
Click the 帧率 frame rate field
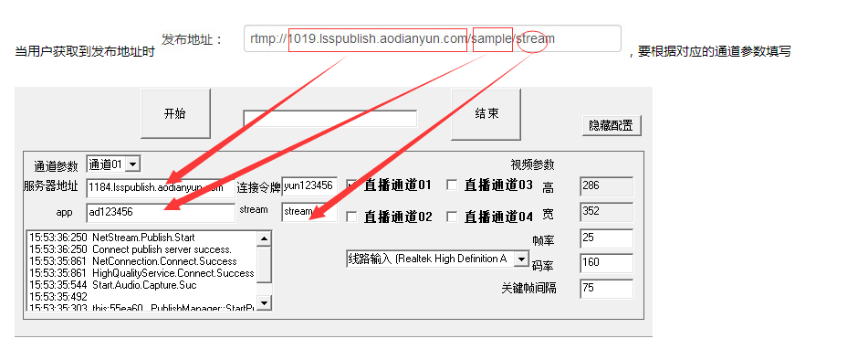point(607,238)
